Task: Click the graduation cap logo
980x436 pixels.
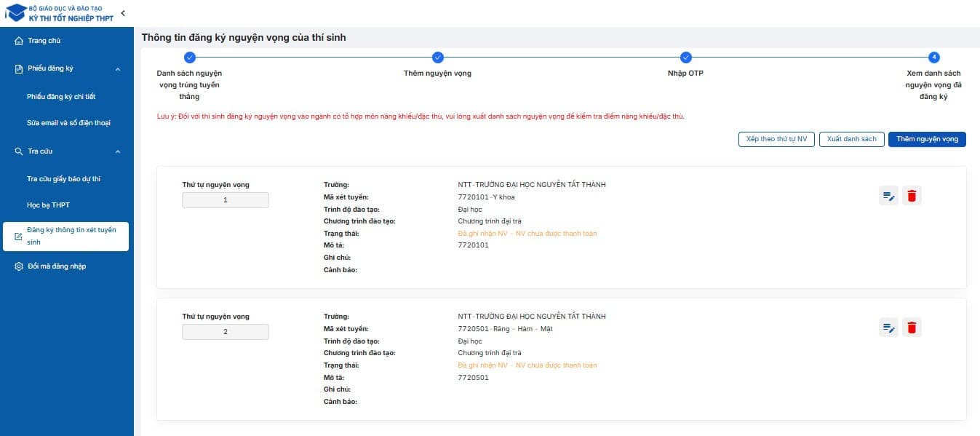Action: (x=15, y=13)
